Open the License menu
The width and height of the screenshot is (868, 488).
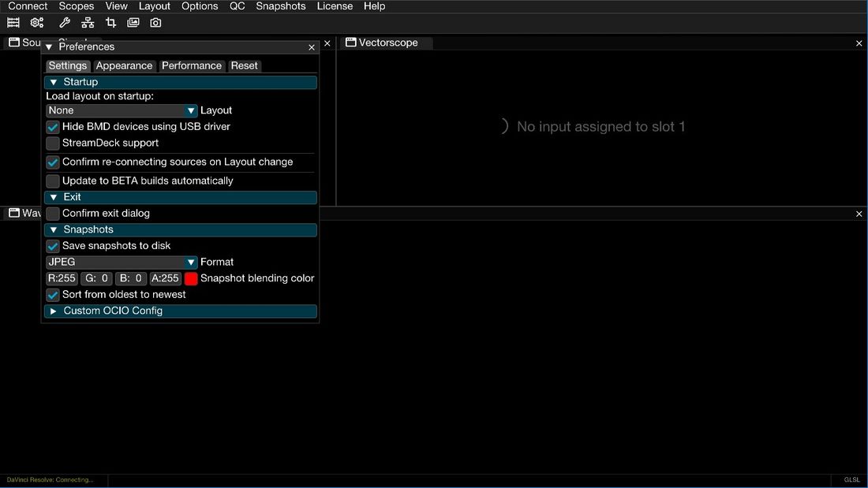point(335,6)
